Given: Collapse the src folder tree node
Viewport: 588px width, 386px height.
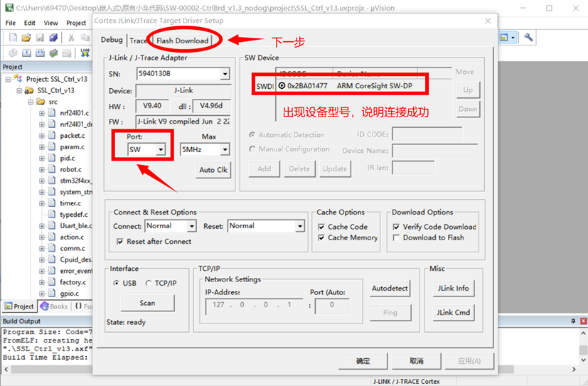Looking at the screenshot, I should click(31, 102).
